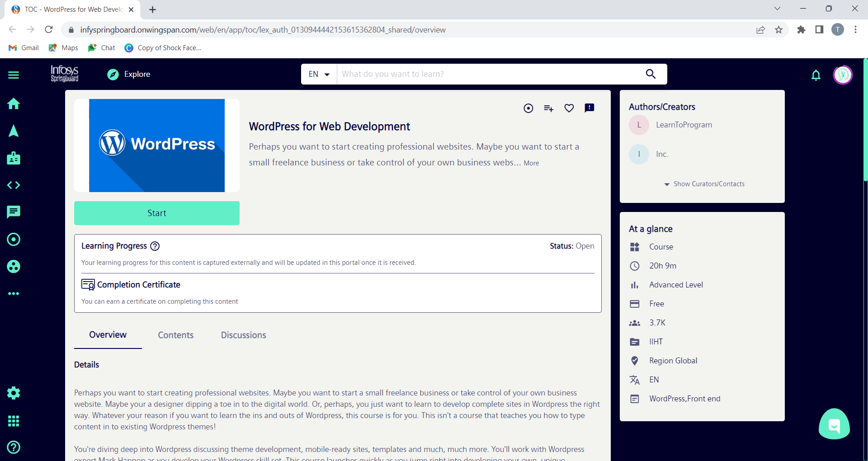Add course to goals target icon
The width and height of the screenshot is (868, 461).
point(528,108)
